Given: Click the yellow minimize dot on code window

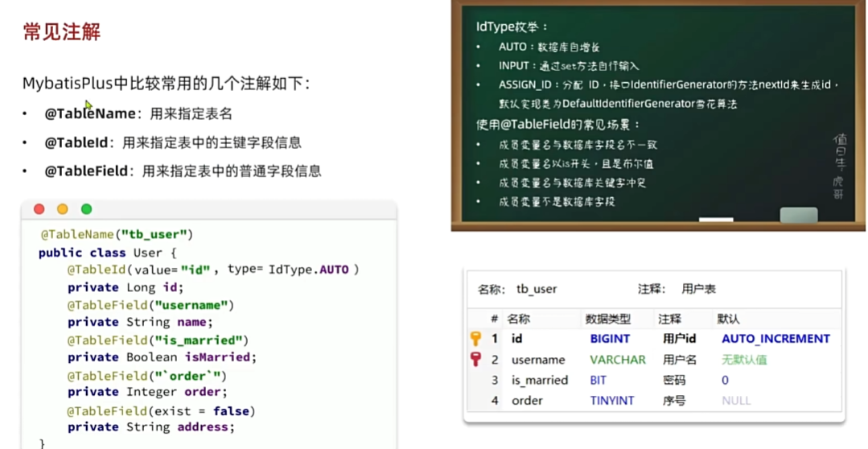Looking at the screenshot, I should 63,208.
